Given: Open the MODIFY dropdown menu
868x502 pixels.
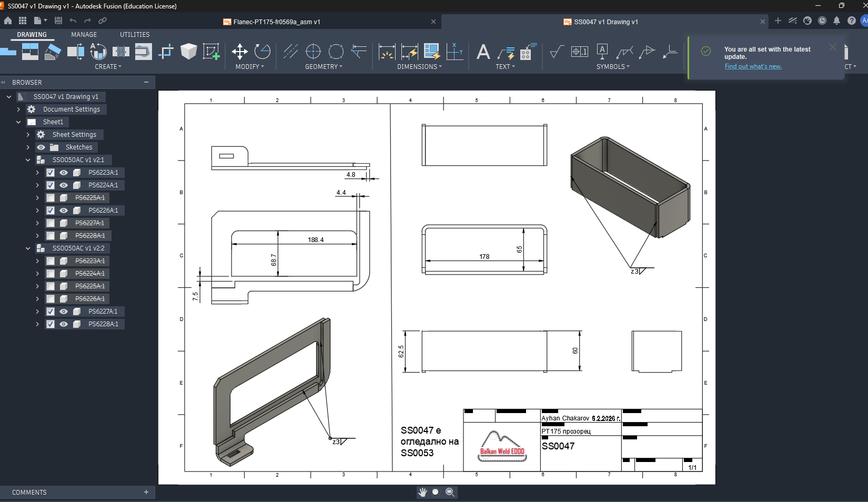Looking at the screenshot, I should 250,67.
